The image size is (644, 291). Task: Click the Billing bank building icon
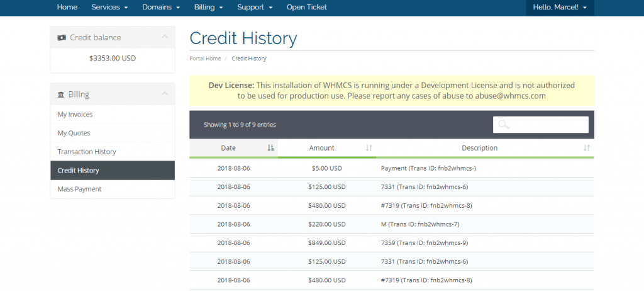61,94
